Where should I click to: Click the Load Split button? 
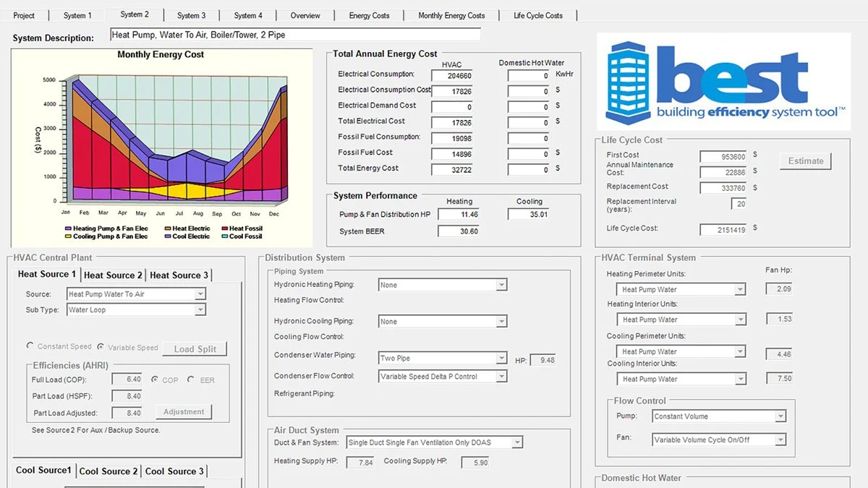coord(195,348)
